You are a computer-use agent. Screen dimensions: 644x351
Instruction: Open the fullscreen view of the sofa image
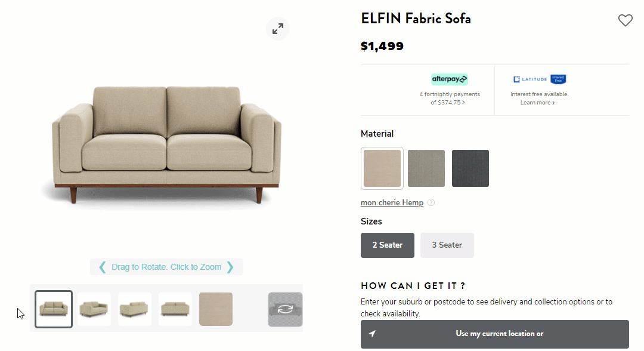tap(277, 28)
